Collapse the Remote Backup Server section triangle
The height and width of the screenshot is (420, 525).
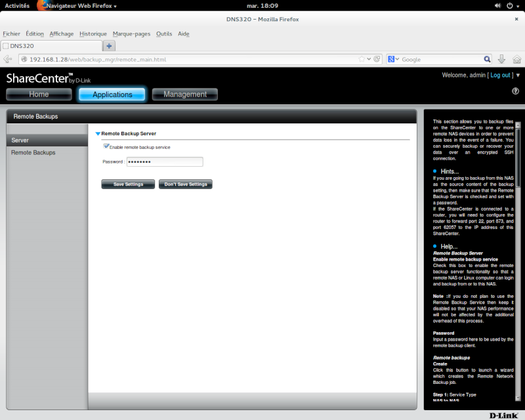click(x=98, y=134)
